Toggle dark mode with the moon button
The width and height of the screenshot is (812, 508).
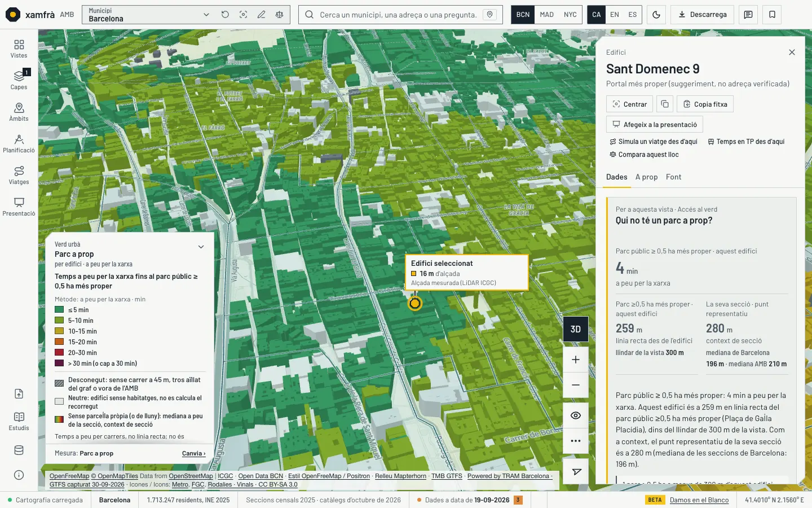pyautogui.click(x=656, y=15)
